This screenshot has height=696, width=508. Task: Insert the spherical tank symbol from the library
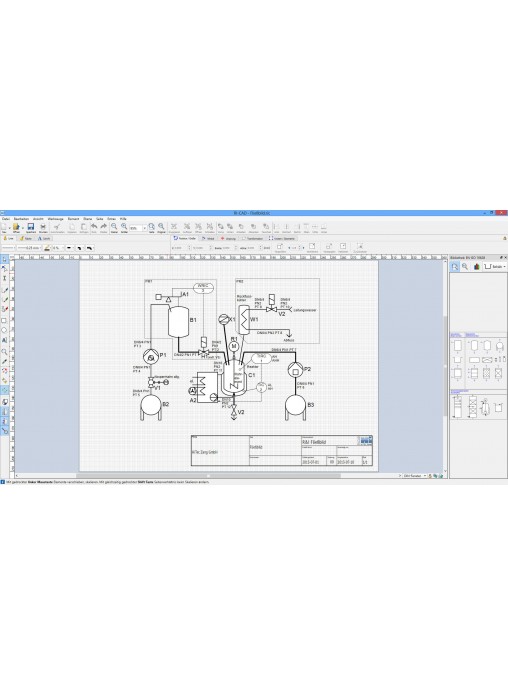click(x=500, y=346)
